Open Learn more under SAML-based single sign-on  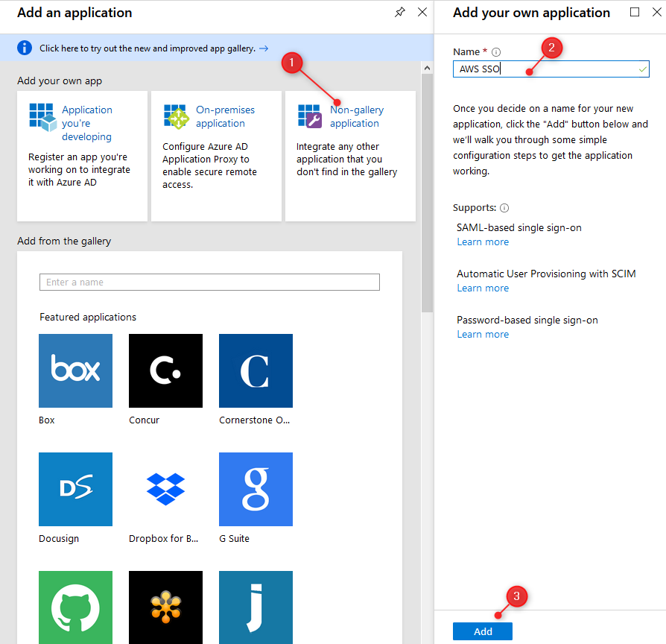coord(483,241)
